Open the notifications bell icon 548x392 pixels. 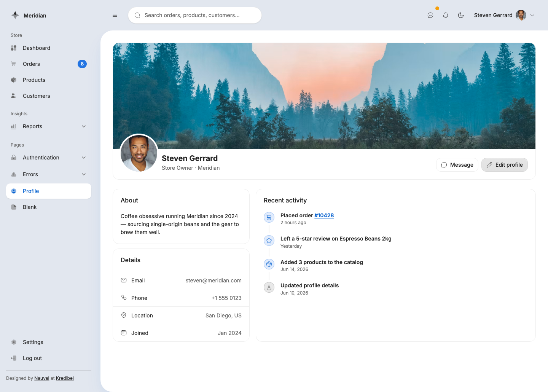(x=446, y=15)
